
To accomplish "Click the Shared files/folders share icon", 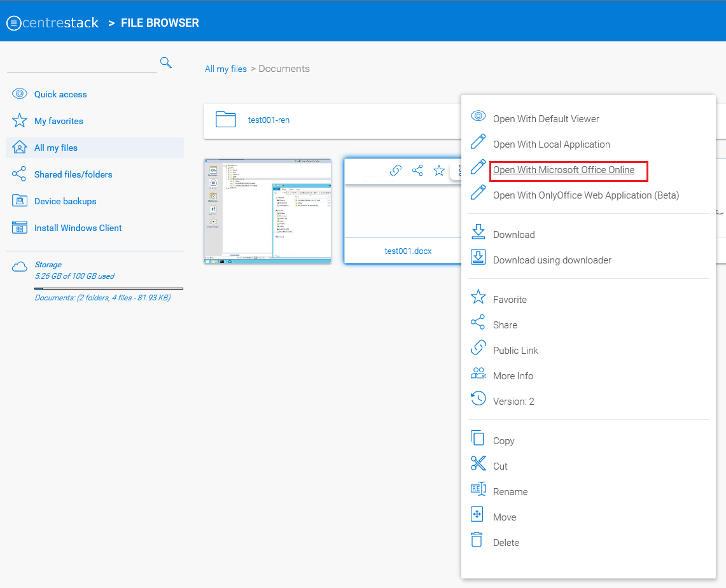I will [19, 174].
